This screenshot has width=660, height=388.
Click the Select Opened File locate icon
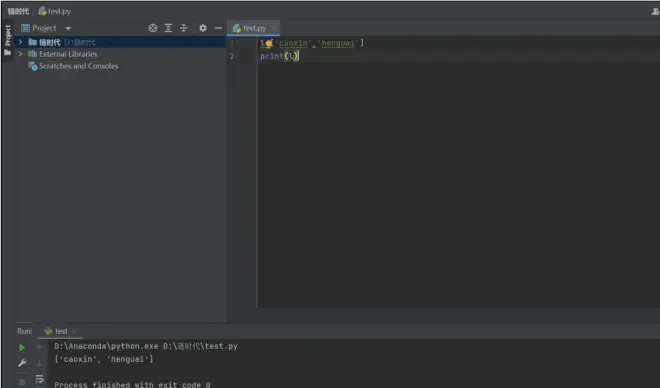(x=153, y=28)
